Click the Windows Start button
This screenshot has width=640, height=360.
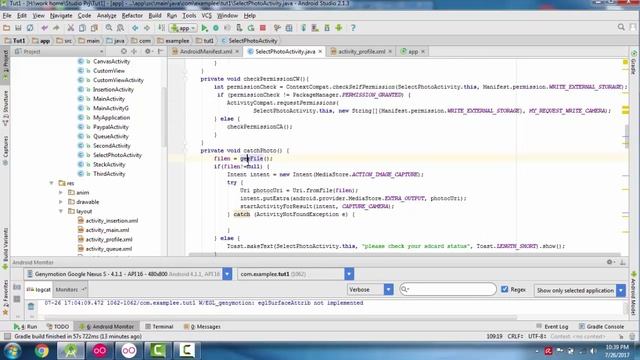(12, 351)
